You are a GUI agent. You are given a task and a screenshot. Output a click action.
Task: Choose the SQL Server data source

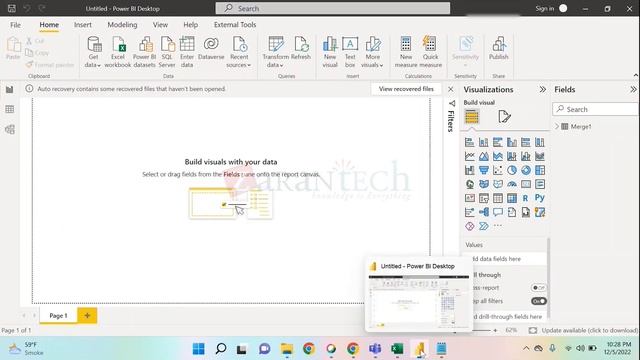167,52
